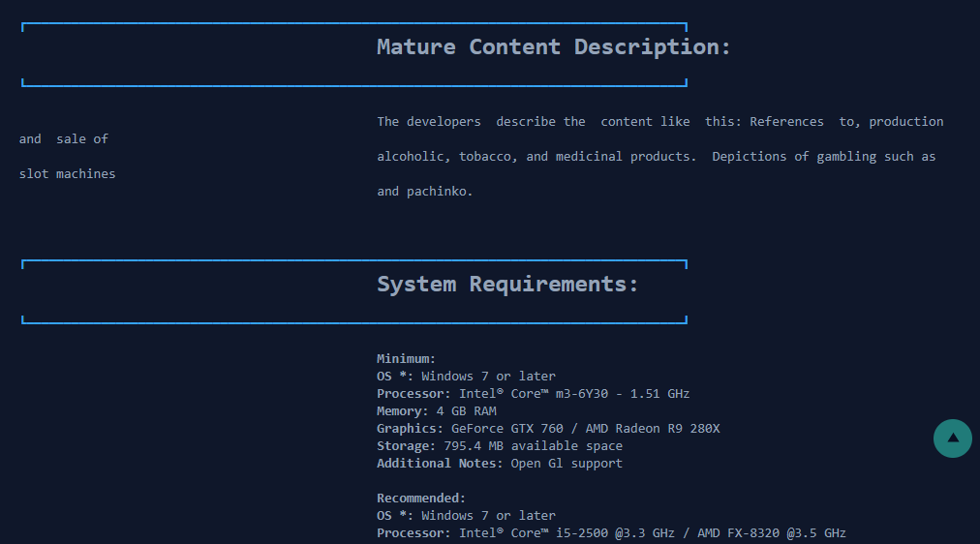This screenshot has height=544, width=980.
Task: Click the "and pachinko." text
Action: coord(425,191)
